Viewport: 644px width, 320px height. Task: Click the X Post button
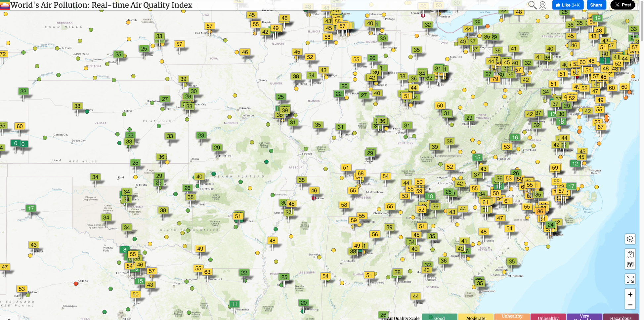[x=623, y=5]
